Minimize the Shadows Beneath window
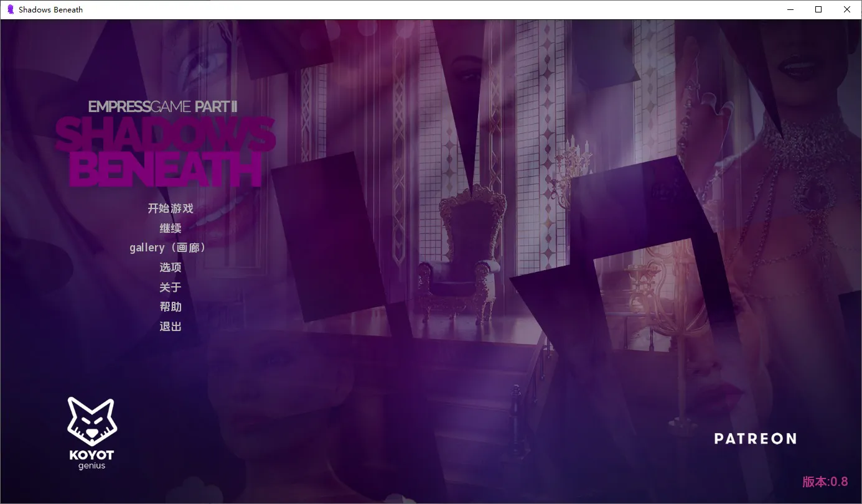 pos(790,9)
